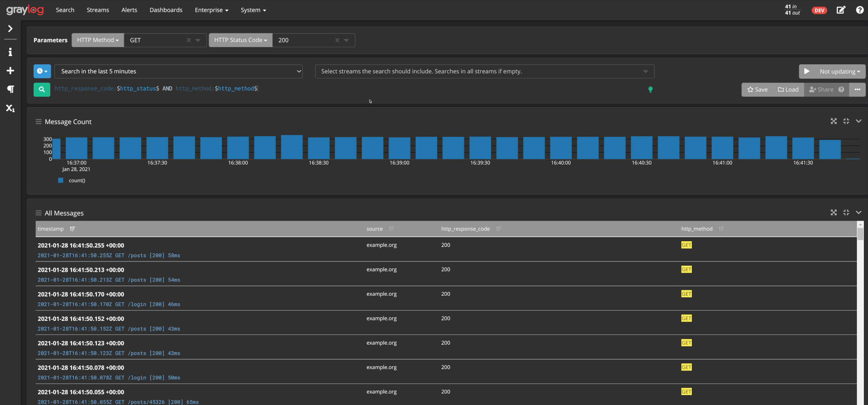The image size is (868, 405).
Task: Open the search description info icon
Action: 10,52
